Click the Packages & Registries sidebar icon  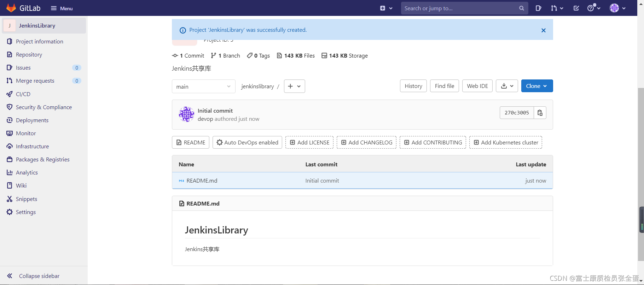click(10, 159)
